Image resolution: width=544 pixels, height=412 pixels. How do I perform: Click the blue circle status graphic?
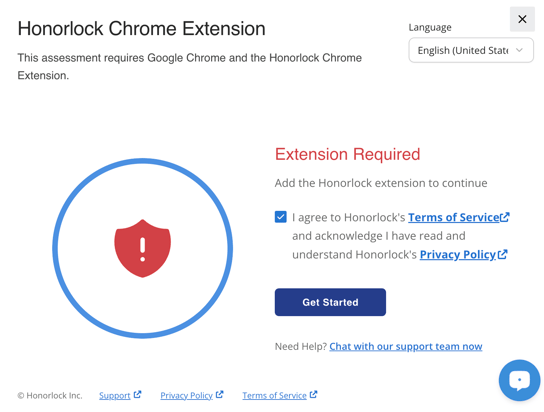143,248
